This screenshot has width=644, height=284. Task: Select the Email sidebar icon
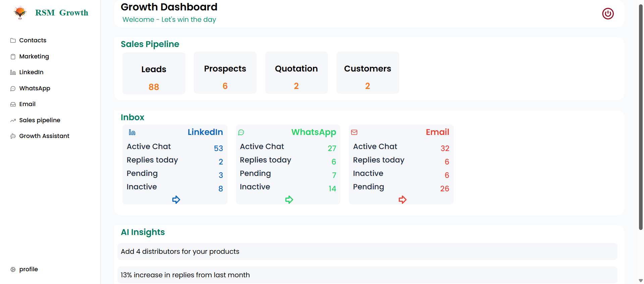12,104
